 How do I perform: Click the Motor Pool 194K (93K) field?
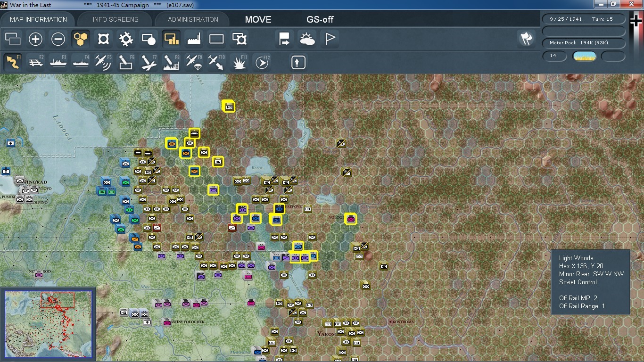(584, 43)
